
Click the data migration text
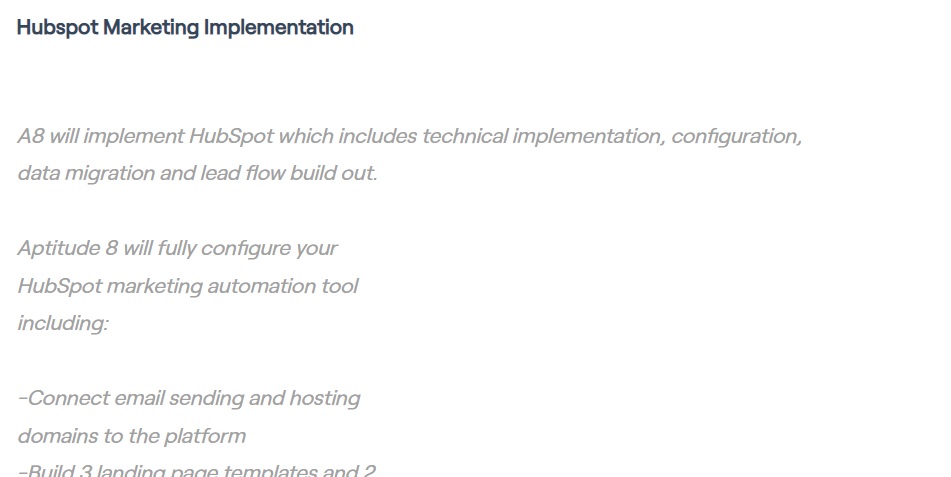[x=86, y=174]
